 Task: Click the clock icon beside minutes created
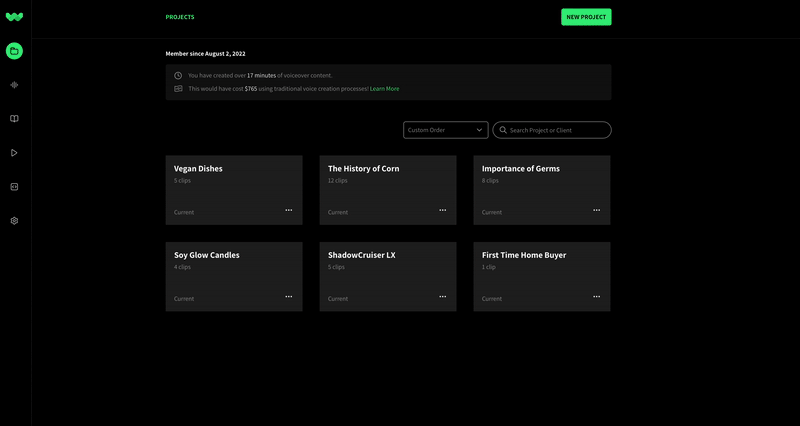coord(178,76)
